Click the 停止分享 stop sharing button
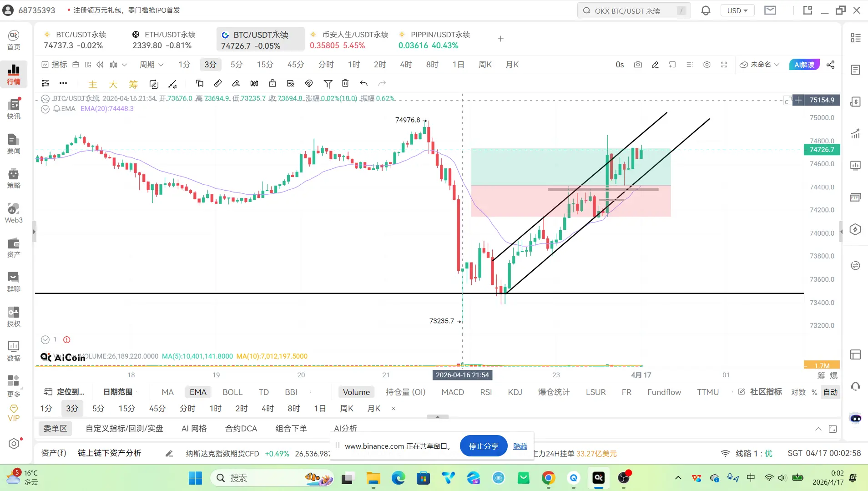Image resolution: width=868 pixels, height=491 pixels. tap(484, 446)
